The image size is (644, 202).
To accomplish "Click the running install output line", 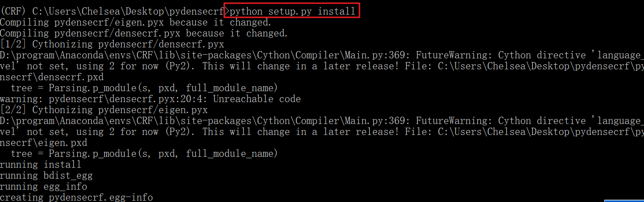I will (x=40, y=165).
